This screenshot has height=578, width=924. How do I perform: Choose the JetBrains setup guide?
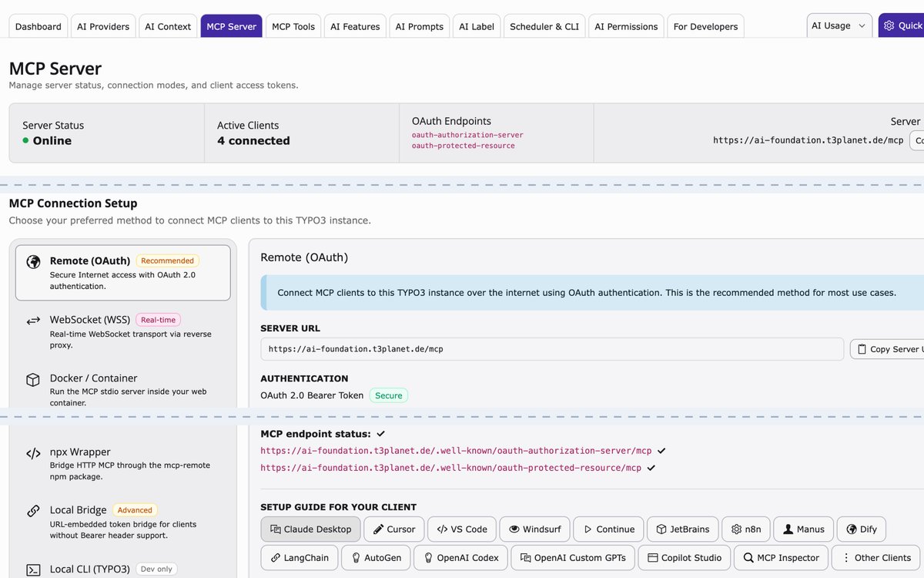(x=683, y=529)
